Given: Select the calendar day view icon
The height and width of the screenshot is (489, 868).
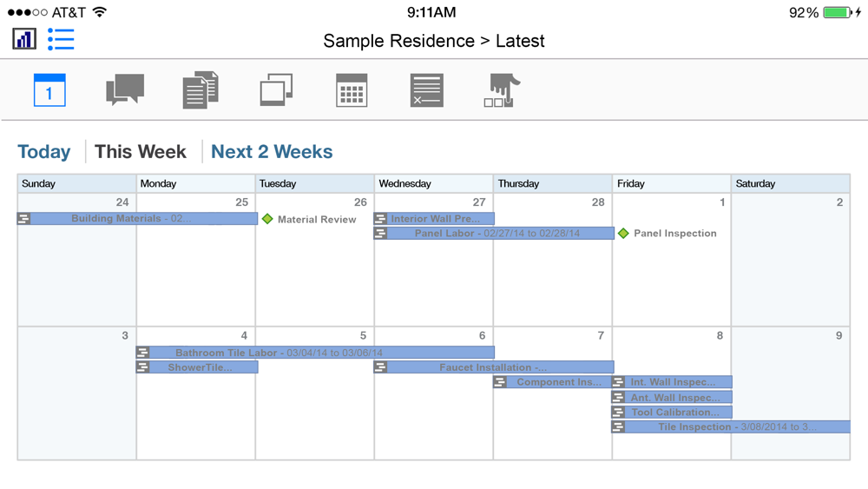Looking at the screenshot, I should point(49,89).
